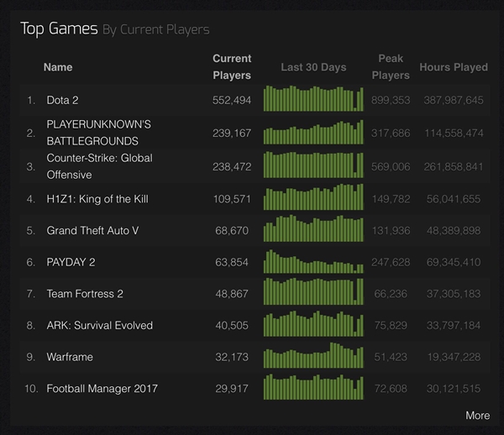Click Counter-Strike: Global Offensive link
The width and height of the screenshot is (504, 435).
coord(99,166)
